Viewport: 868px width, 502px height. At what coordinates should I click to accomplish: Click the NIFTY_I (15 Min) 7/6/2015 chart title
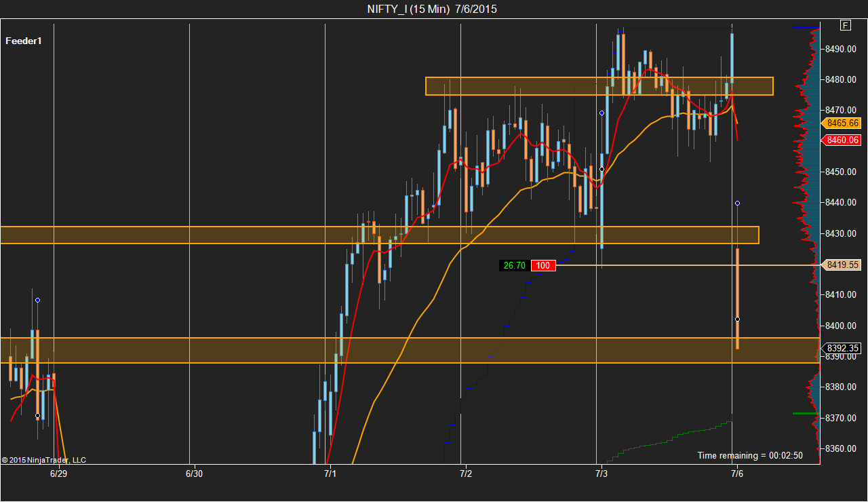coord(432,9)
